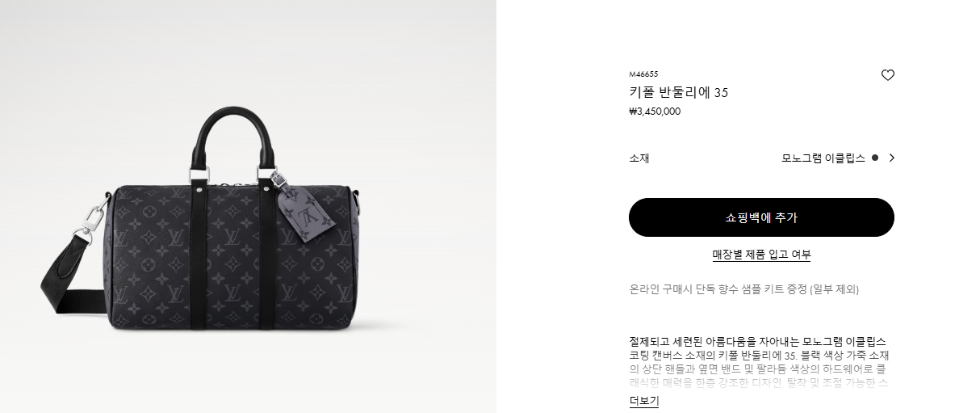The height and width of the screenshot is (413, 980).
Task: Select the black 모노그램 이클립스 color dot
Action: pyautogui.click(x=875, y=158)
